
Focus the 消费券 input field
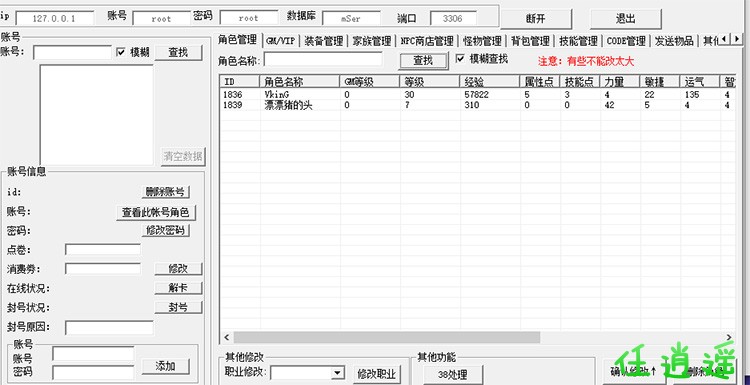(x=103, y=269)
